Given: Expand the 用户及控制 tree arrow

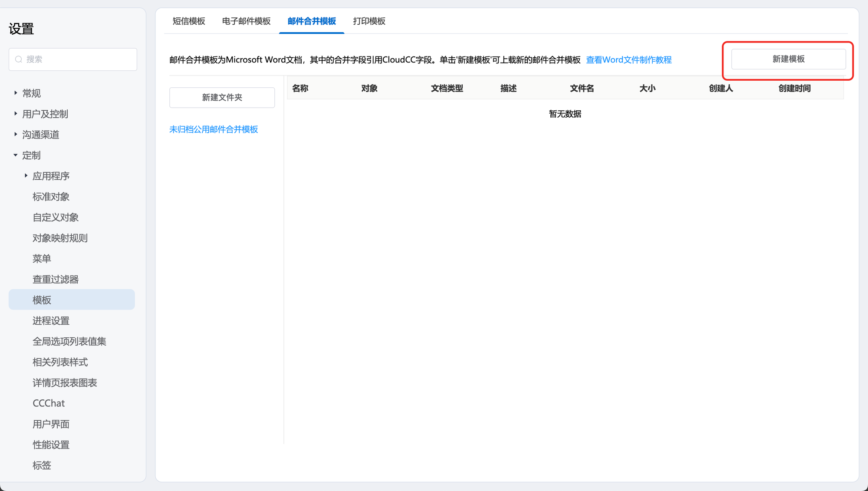Looking at the screenshot, I should pos(16,114).
